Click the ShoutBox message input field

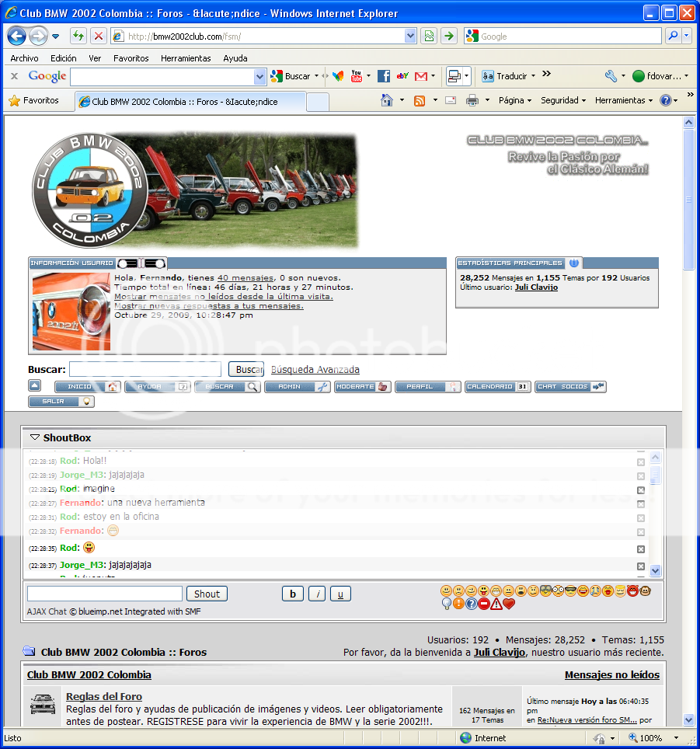point(104,594)
